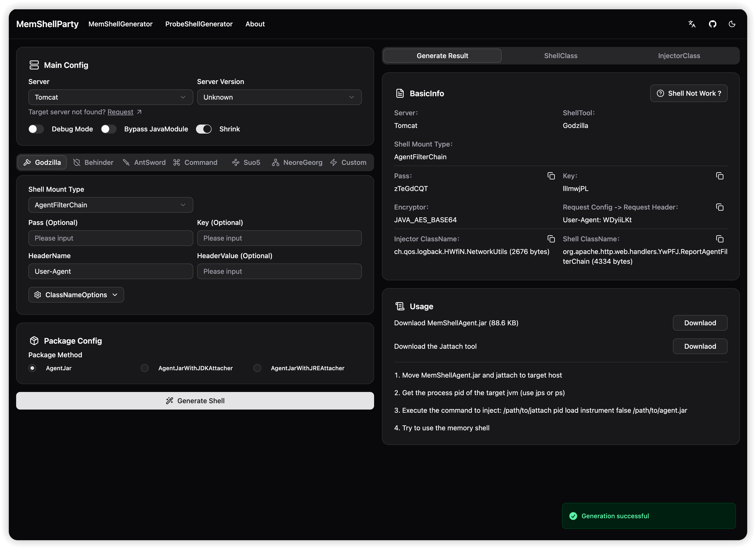Copy the Injector ClassName

click(551, 239)
